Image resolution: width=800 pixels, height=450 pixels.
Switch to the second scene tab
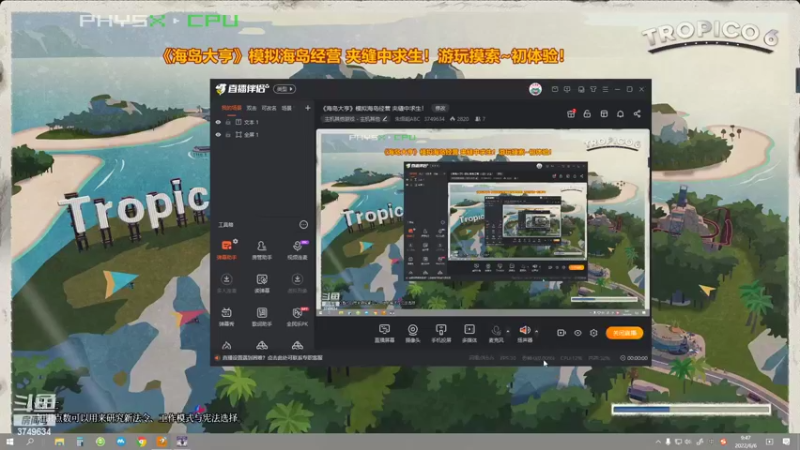click(252, 108)
